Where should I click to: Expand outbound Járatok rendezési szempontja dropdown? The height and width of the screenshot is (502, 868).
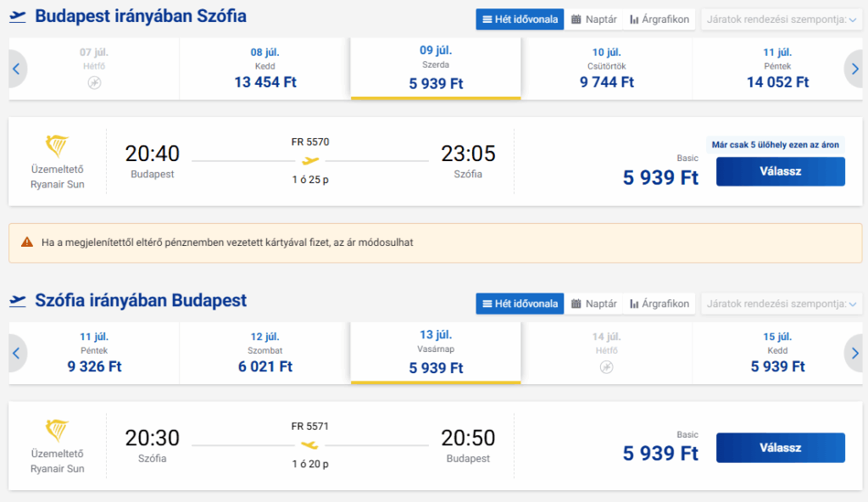pos(782,20)
